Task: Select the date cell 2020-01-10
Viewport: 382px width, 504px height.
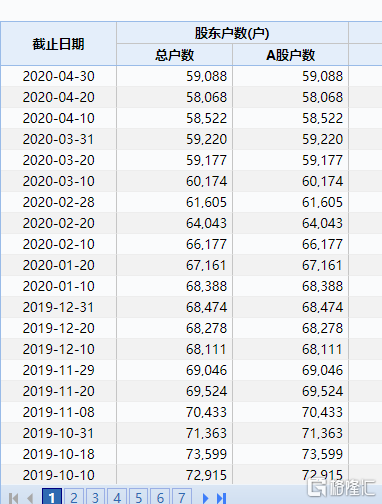Action: pos(59,286)
